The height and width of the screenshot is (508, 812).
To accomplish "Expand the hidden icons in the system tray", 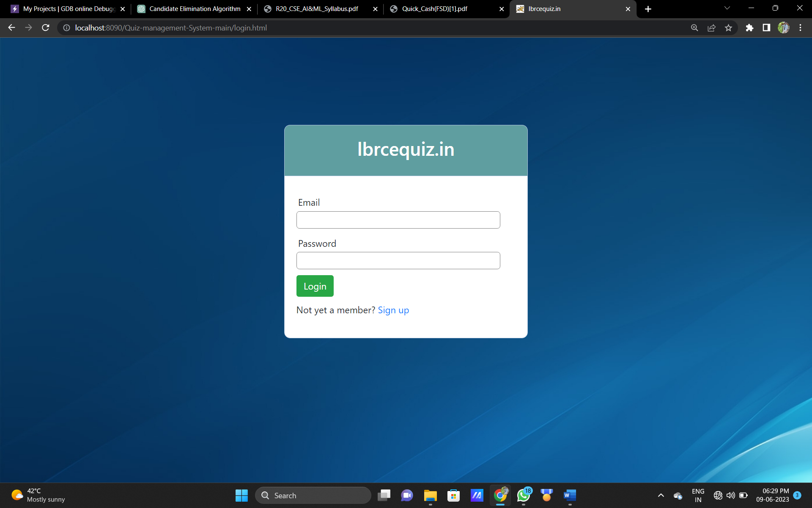I will click(x=661, y=495).
